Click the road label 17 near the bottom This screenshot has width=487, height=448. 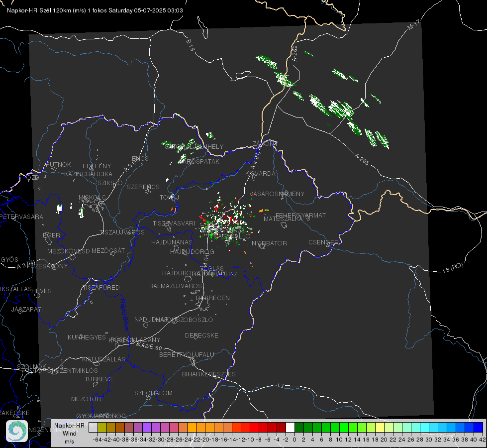[281, 385]
